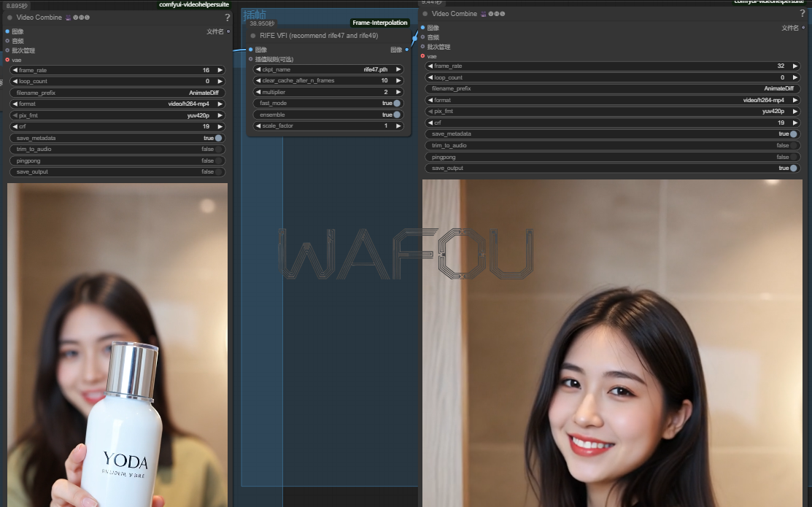Click the Frame-Interpolation badge above RIFE VFI
This screenshot has width=812, height=507.
(x=379, y=23)
